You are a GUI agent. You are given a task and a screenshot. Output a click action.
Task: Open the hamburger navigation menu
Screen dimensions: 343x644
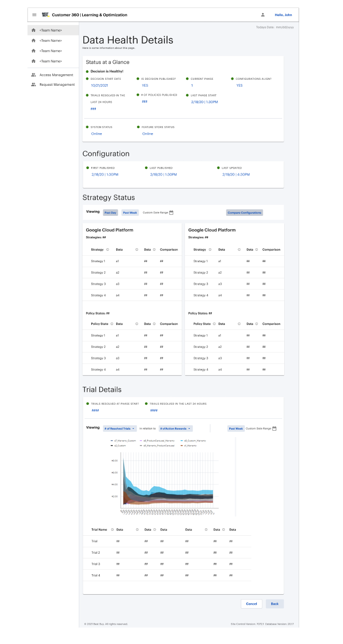34,15
